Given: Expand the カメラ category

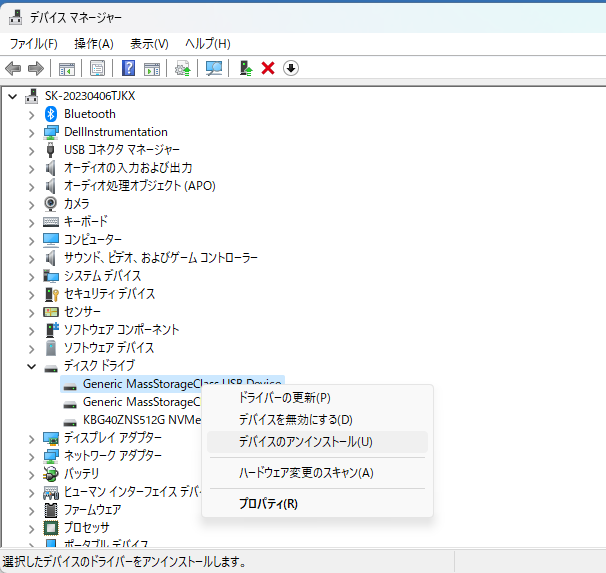Looking at the screenshot, I should coord(31,204).
